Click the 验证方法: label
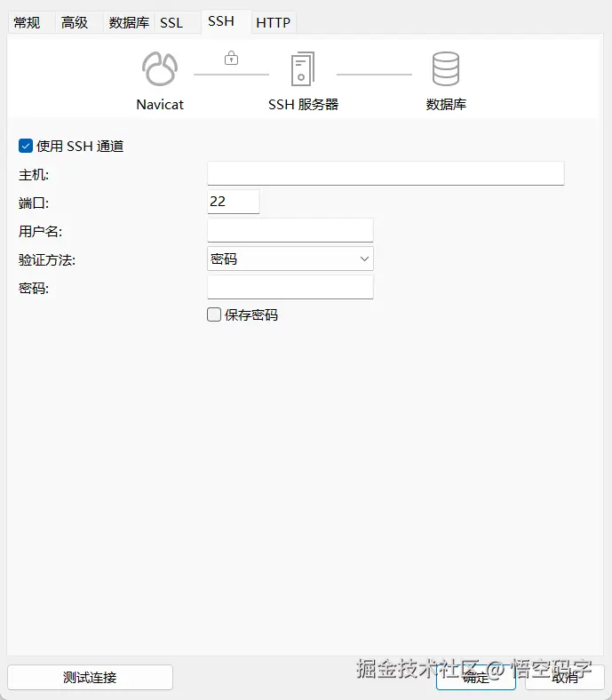The image size is (612, 700). coord(47,259)
